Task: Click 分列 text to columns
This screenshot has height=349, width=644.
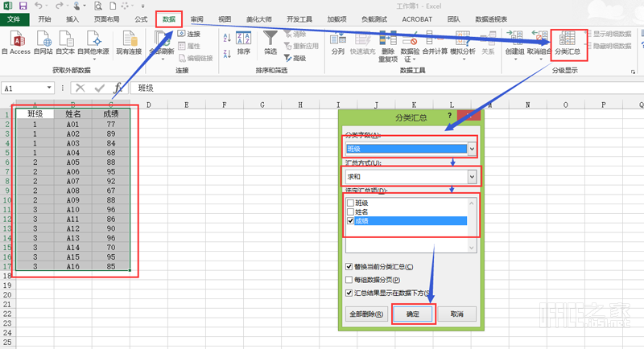Action: coord(337,43)
